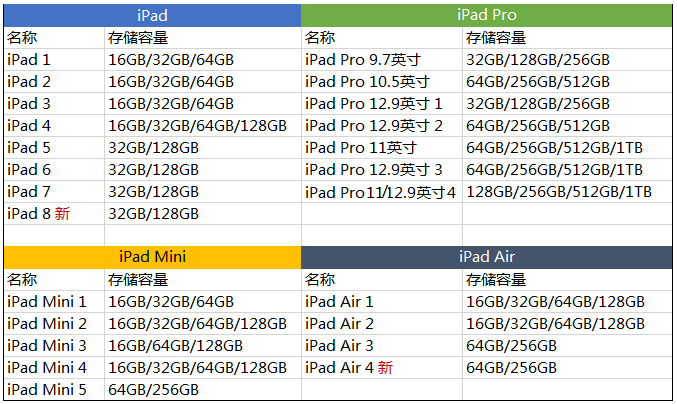Select iPad 1's 16GB/32GB/64GB capacity cell
The height and width of the screenshot is (404, 677).
coord(203,60)
